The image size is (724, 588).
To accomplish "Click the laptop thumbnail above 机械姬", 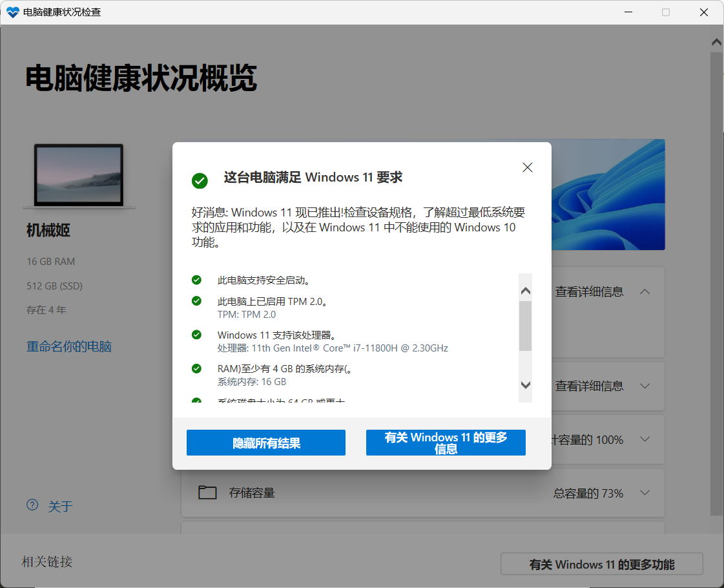I will [x=79, y=174].
